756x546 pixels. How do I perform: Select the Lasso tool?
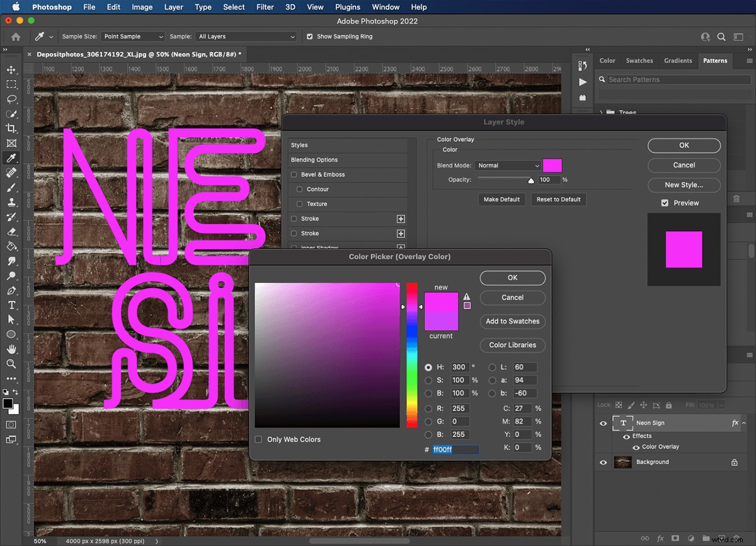[11, 100]
